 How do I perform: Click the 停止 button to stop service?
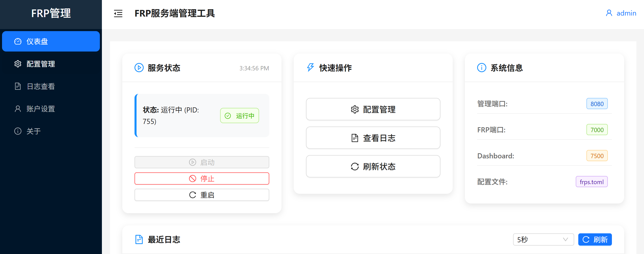tap(202, 179)
